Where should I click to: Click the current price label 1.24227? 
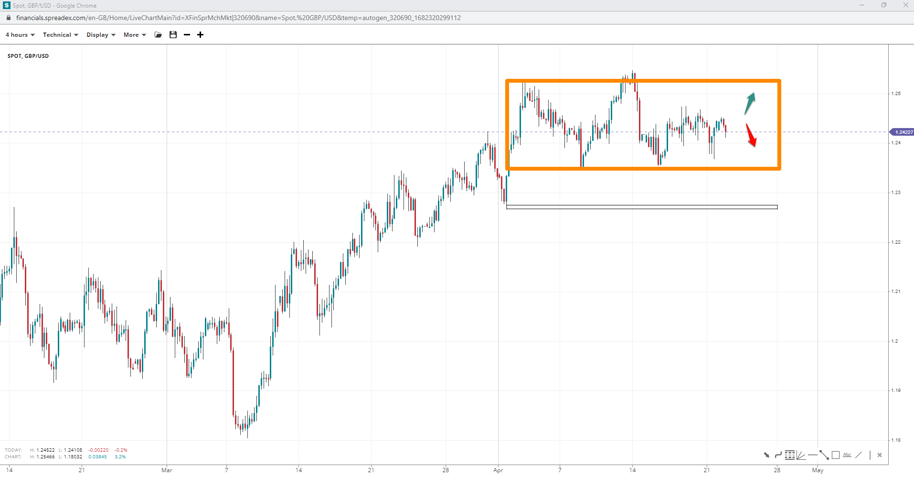tap(902, 132)
